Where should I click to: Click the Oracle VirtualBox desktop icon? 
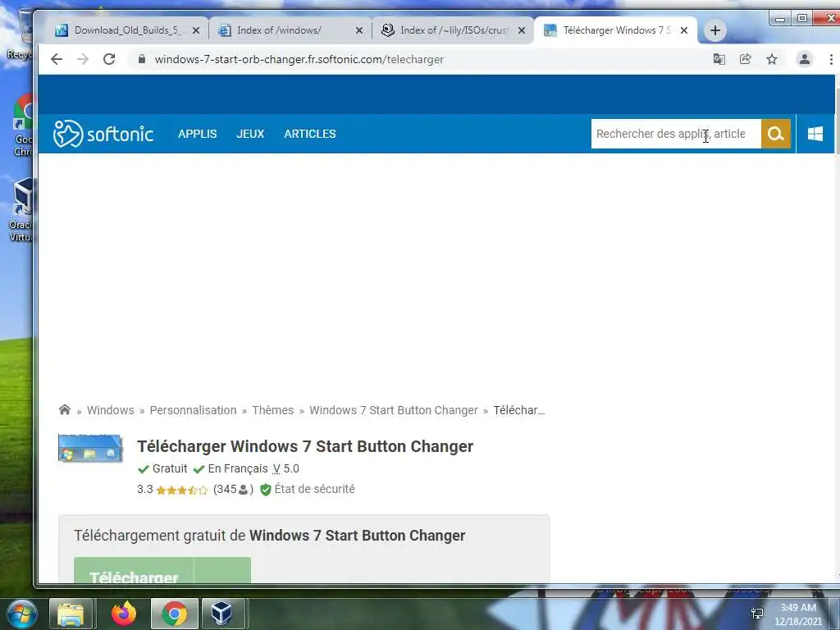coord(21,211)
